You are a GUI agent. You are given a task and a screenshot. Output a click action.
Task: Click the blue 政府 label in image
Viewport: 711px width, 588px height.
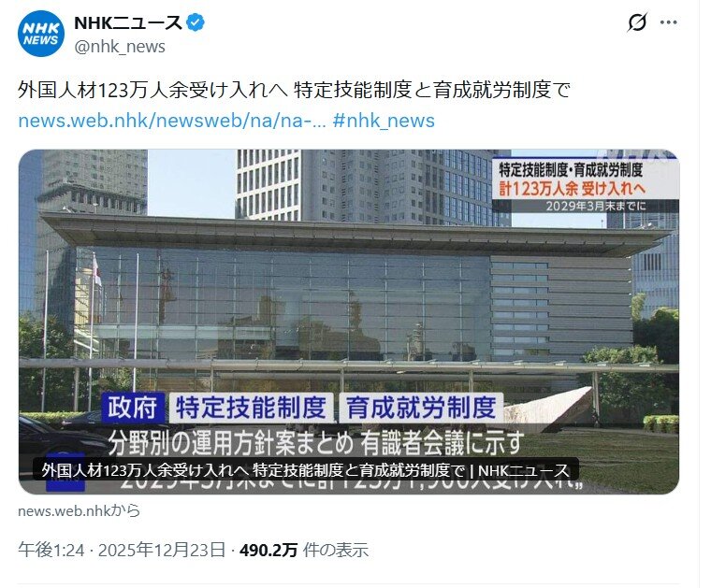click(132, 408)
